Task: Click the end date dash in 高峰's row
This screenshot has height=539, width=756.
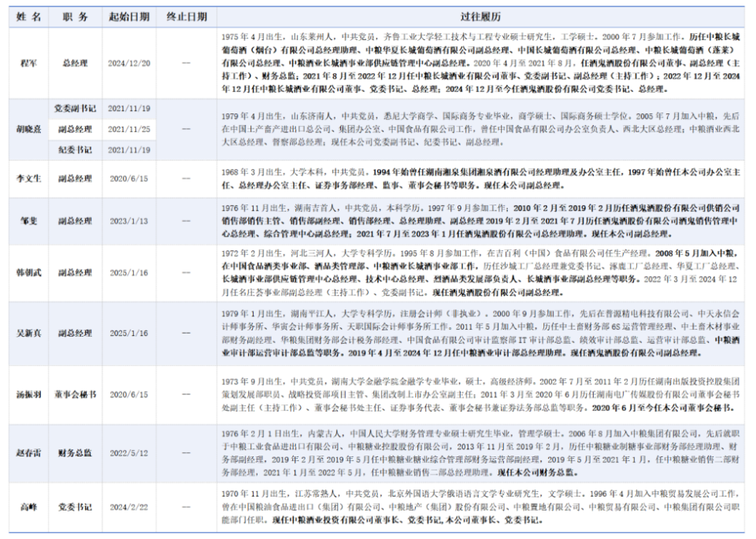Action: click(187, 508)
